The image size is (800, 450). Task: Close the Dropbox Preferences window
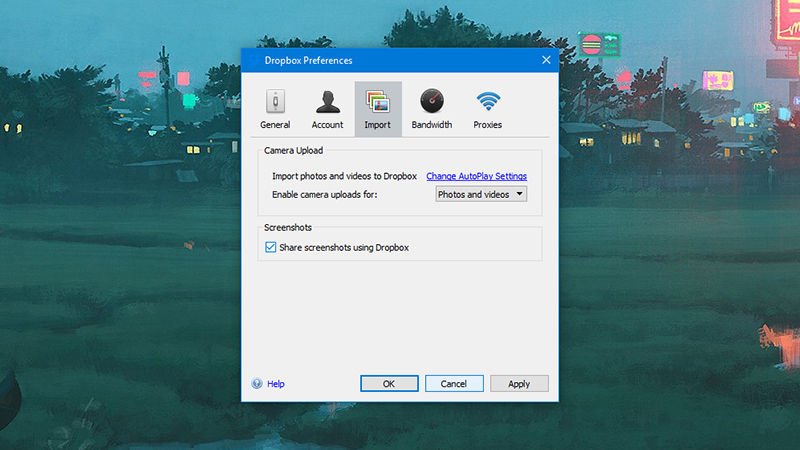pos(546,60)
